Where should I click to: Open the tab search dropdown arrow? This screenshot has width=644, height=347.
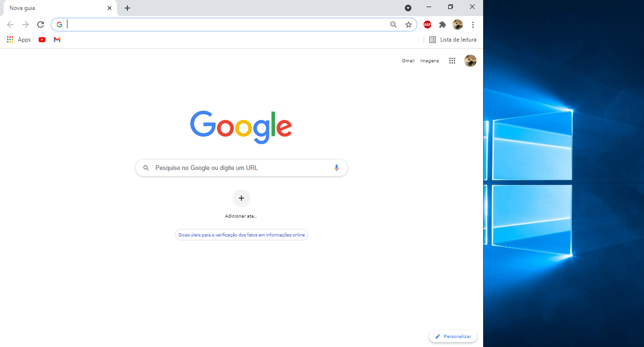tap(408, 8)
